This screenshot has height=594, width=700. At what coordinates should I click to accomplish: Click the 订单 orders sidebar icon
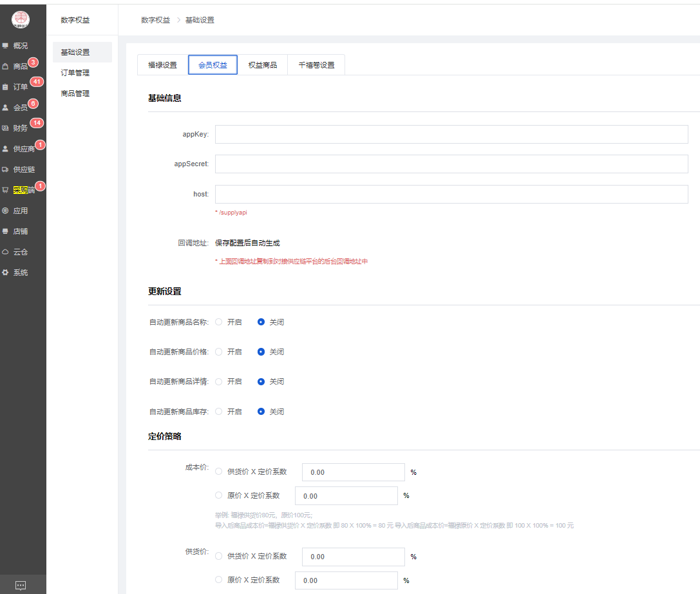click(x=6, y=87)
